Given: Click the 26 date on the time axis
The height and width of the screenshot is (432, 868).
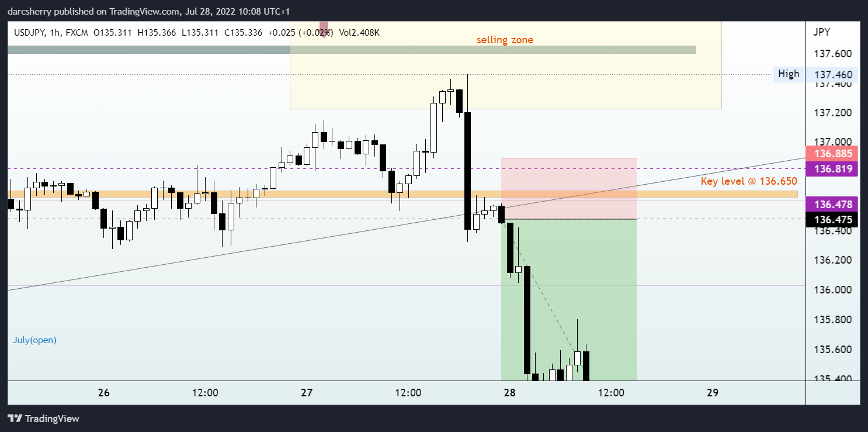Looking at the screenshot, I should [103, 393].
